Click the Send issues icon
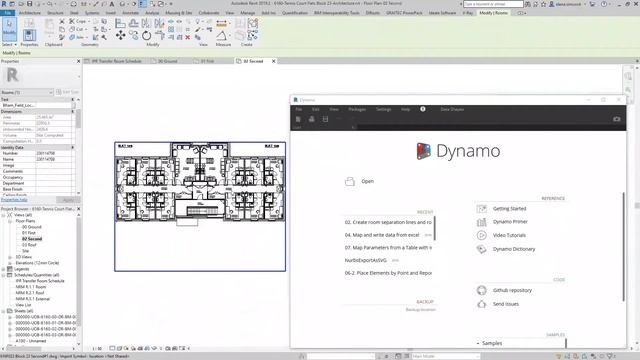Viewport: 640px width, 360px height. [x=482, y=304]
